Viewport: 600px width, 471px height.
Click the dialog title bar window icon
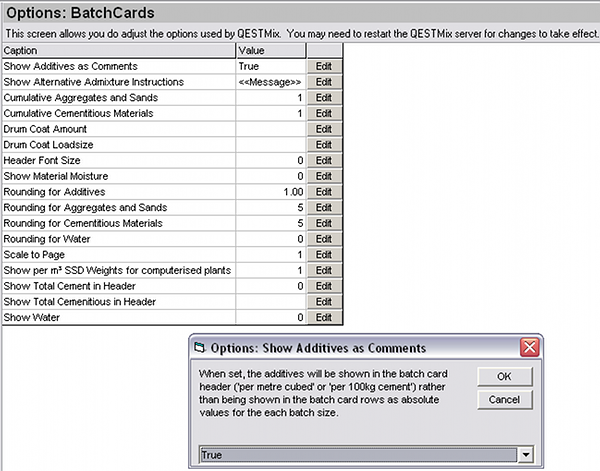[199, 348]
